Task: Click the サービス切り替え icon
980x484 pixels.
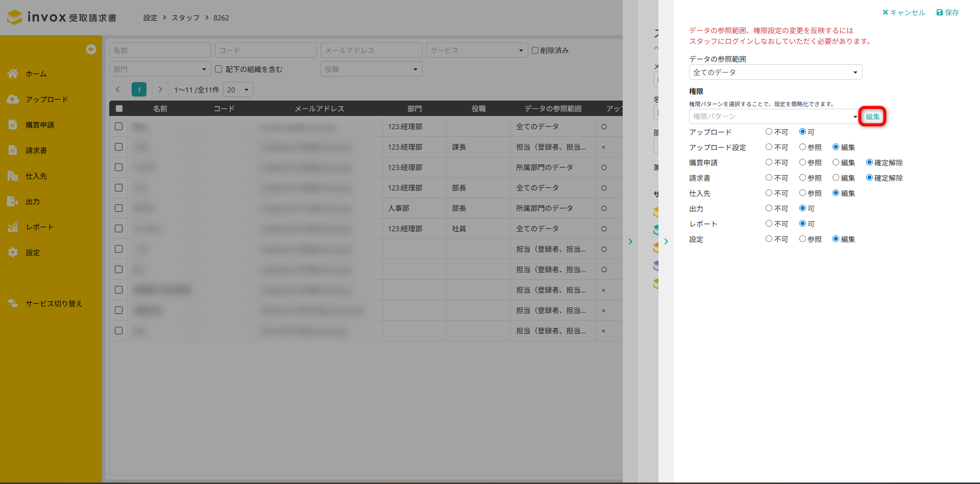Action: [13, 304]
